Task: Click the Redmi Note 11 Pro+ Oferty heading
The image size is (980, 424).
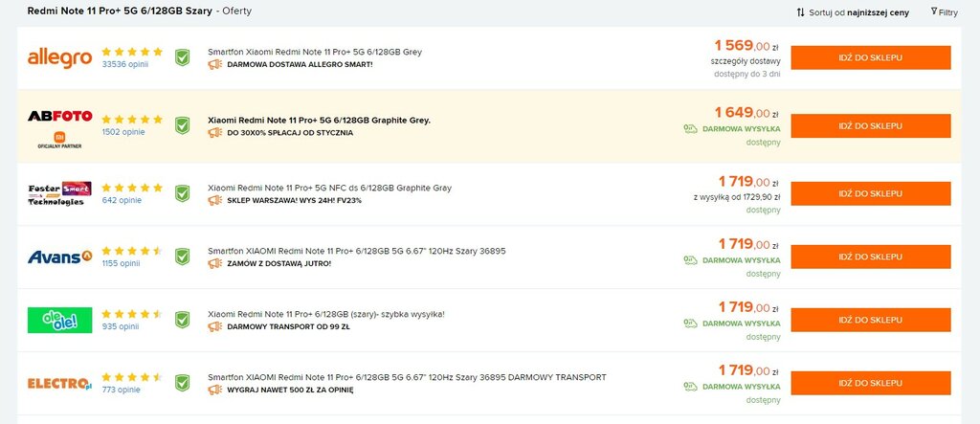Action: pyautogui.click(x=140, y=11)
